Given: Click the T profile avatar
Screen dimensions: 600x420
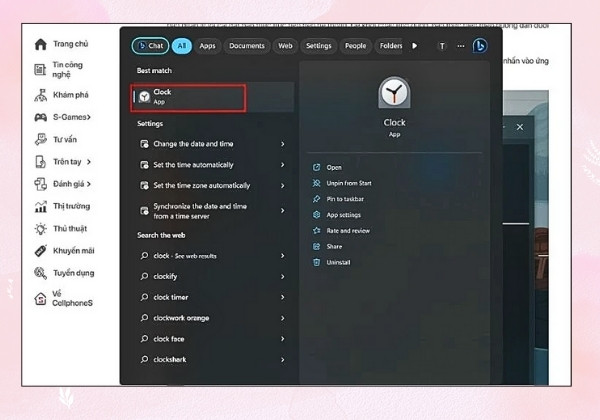Looking at the screenshot, I should click(x=442, y=46).
